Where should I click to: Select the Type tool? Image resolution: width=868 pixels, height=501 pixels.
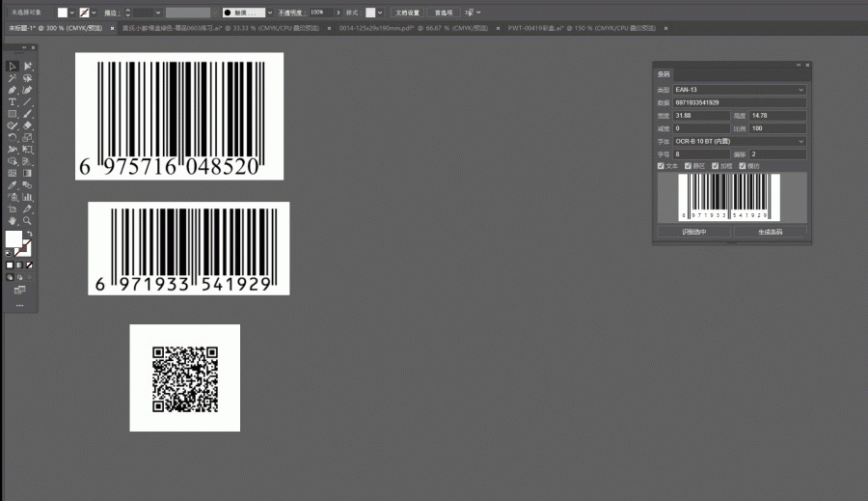[x=13, y=102]
